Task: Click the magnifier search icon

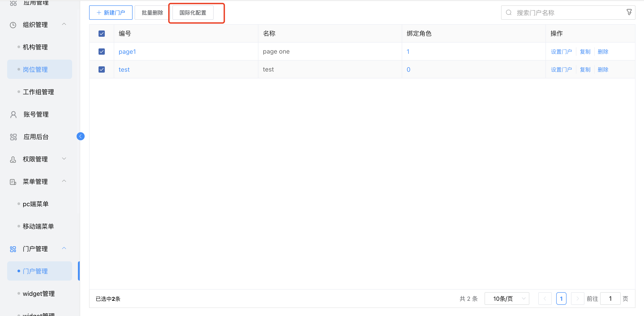Action: 509,13
